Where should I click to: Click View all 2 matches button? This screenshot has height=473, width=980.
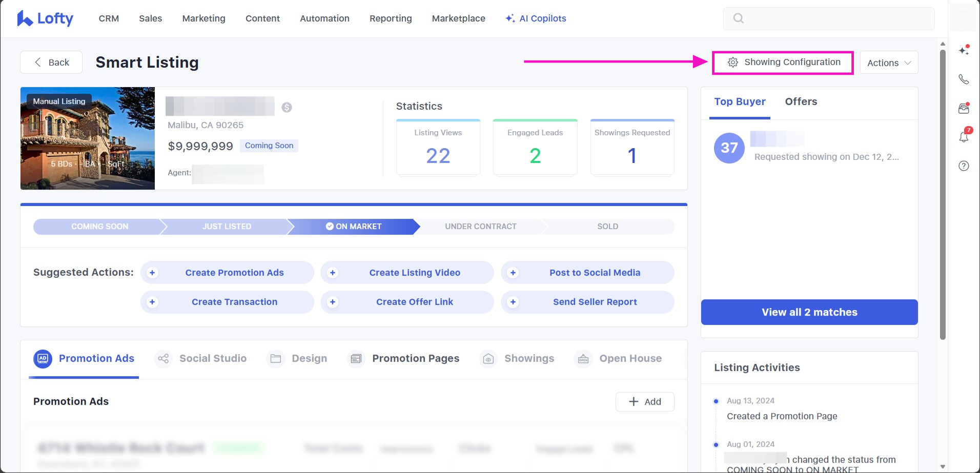(809, 312)
